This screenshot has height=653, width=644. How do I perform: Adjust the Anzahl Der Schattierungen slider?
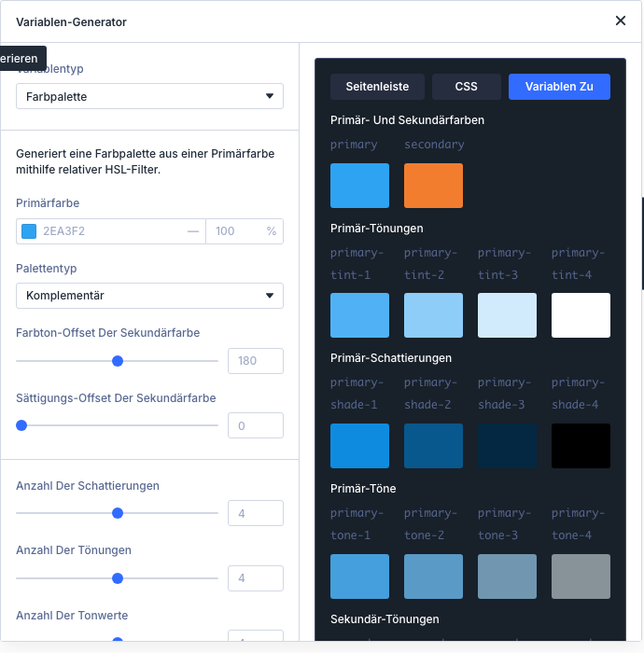[x=118, y=513]
